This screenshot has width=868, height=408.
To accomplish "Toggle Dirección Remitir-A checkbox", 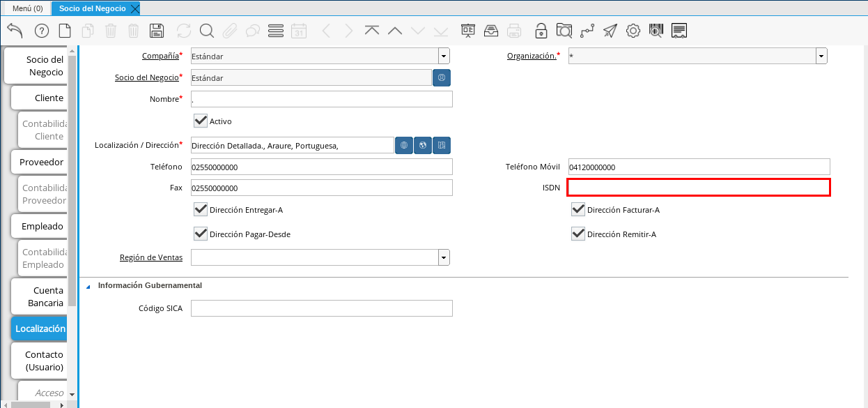I will tap(578, 234).
